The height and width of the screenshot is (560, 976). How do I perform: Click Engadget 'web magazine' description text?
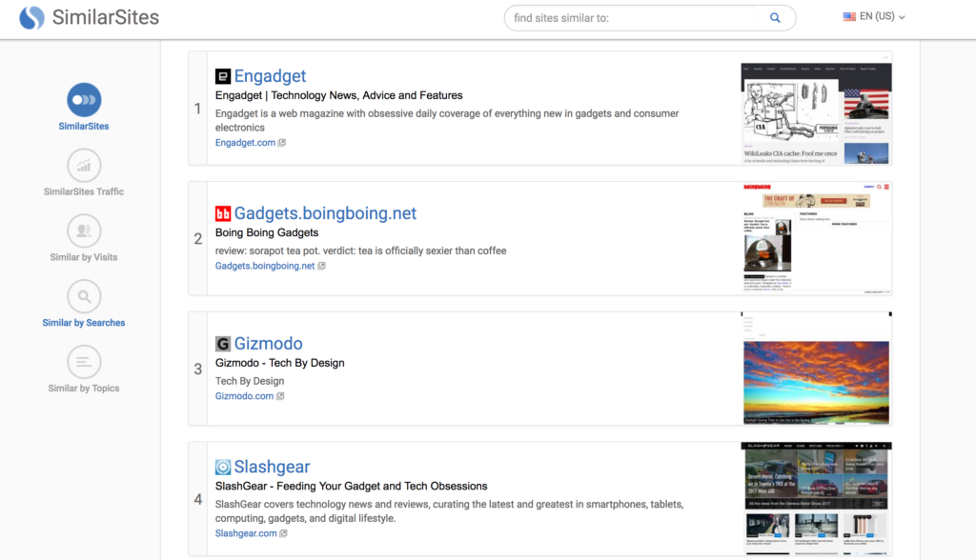(447, 120)
